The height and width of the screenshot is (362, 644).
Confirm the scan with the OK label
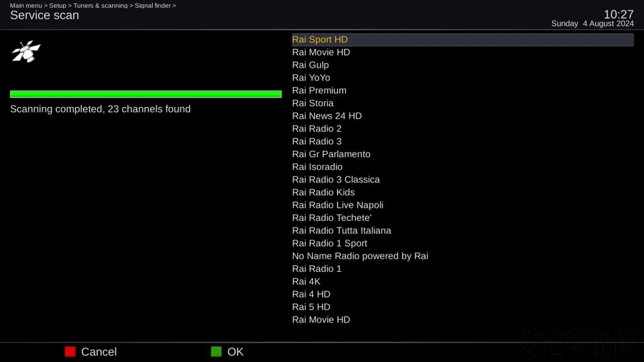point(235,352)
